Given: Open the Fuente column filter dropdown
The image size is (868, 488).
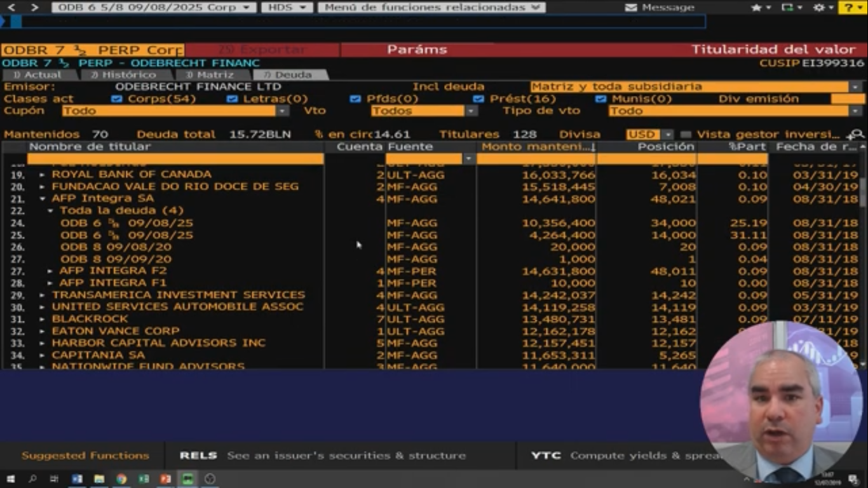Looking at the screenshot, I should (470, 159).
